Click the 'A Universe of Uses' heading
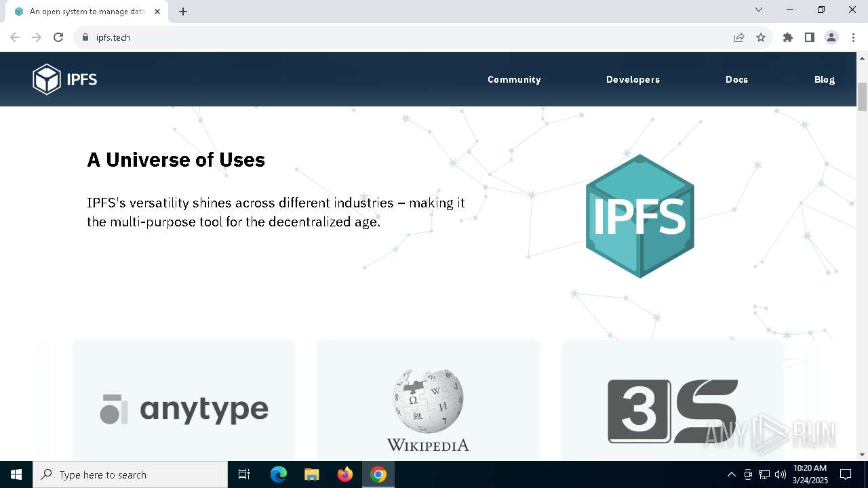 pos(176,160)
